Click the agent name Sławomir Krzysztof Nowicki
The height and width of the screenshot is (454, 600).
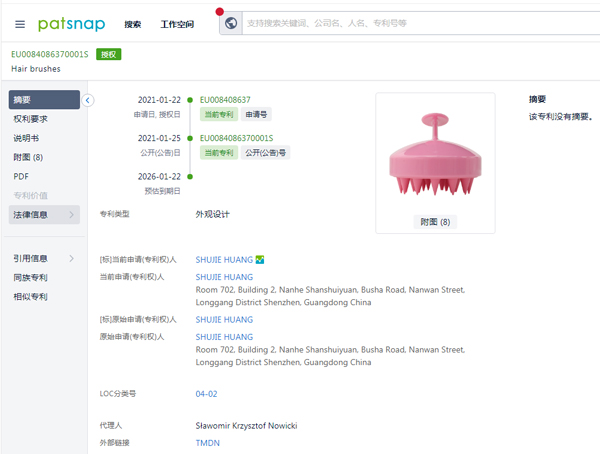[x=246, y=426]
